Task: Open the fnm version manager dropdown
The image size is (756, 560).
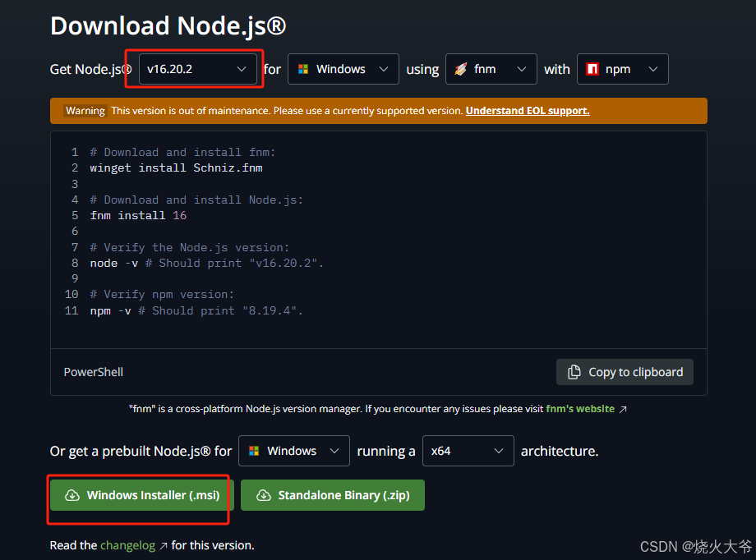Action: click(x=491, y=69)
